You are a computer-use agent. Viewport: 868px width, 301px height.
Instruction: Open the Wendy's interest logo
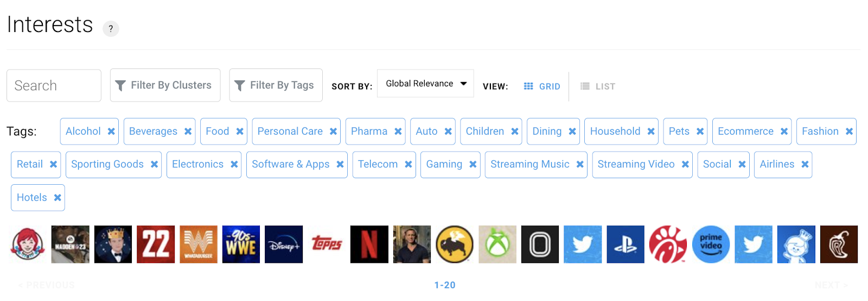click(28, 244)
